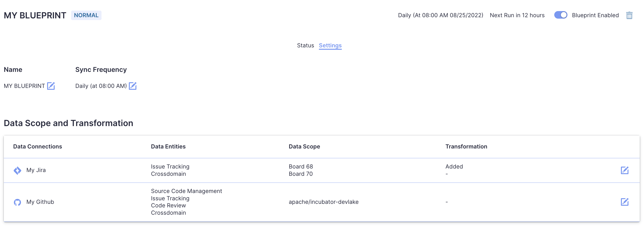Edit the My Jira connection row
644x230 pixels.
point(624,170)
